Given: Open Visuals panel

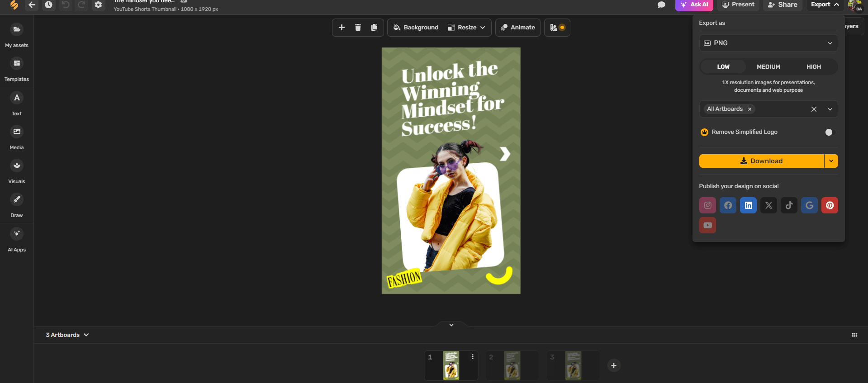Looking at the screenshot, I should [x=17, y=171].
